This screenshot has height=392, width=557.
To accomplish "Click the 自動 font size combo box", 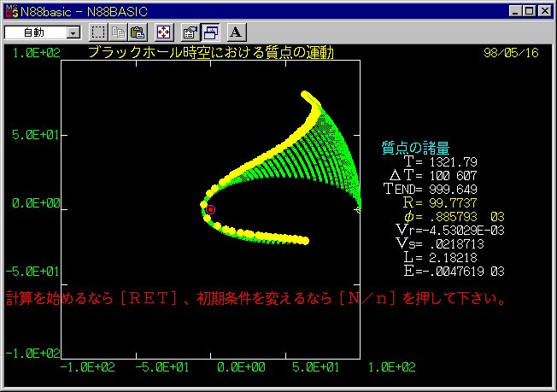I will [42, 32].
